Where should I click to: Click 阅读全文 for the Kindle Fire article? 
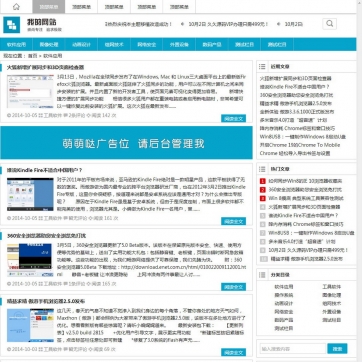[233, 221]
